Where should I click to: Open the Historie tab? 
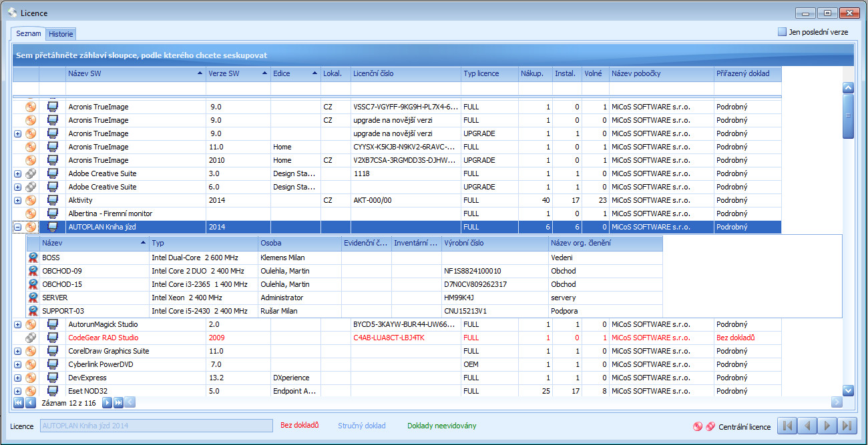point(61,34)
